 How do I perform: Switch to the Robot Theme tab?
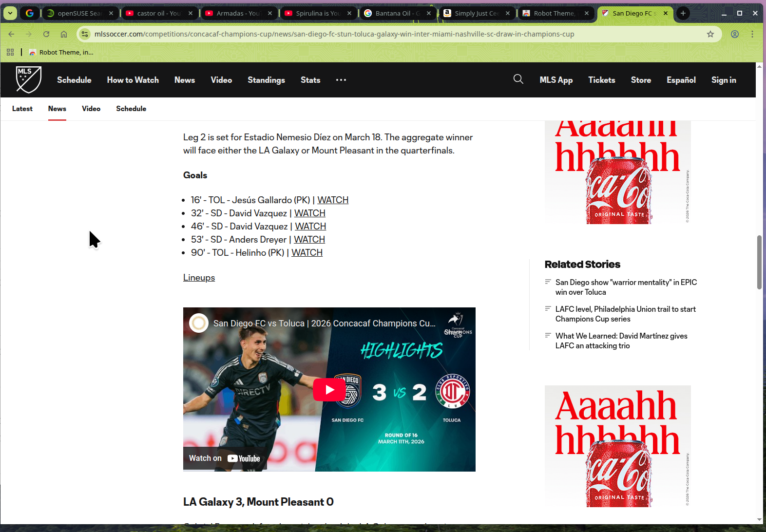tap(556, 13)
